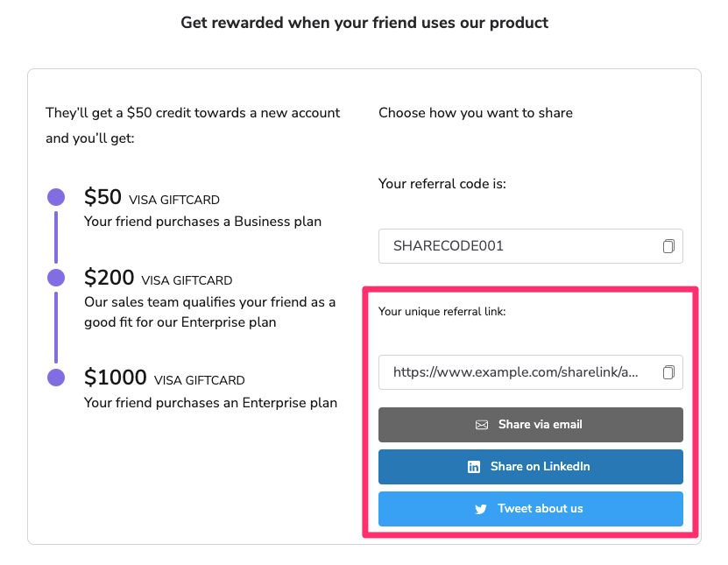Click the purple dot beside the $200 reward
728x565 pixels.
[x=56, y=278]
